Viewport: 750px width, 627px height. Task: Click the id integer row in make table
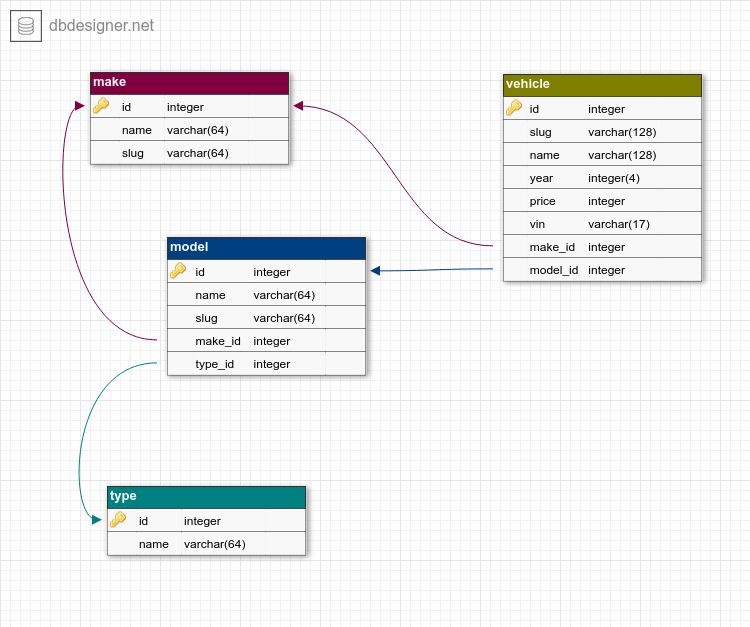pos(189,107)
